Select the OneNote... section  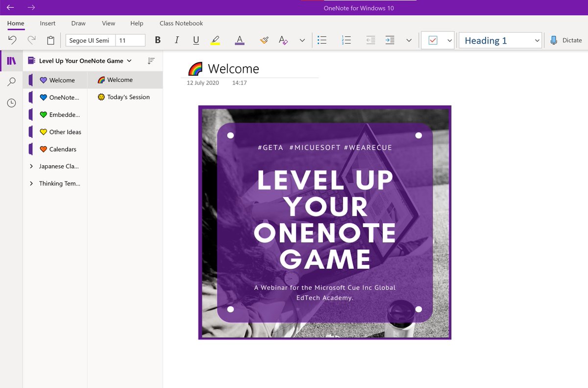(55, 97)
